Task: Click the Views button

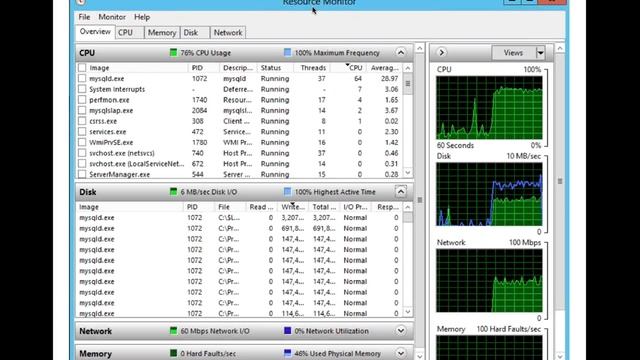Action: (x=513, y=53)
